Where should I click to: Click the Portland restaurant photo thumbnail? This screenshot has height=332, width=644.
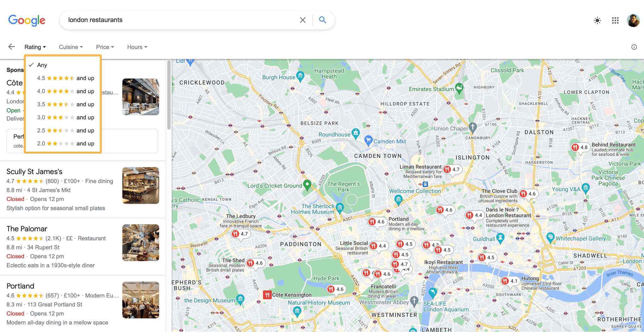coord(141,300)
